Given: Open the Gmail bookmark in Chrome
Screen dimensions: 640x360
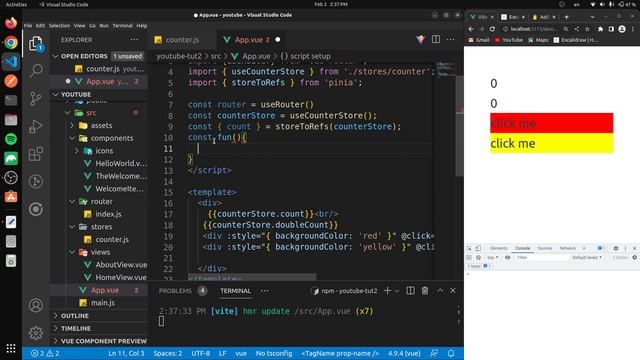Looking at the screenshot, I should pyautogui.click(x=479, y=40).
